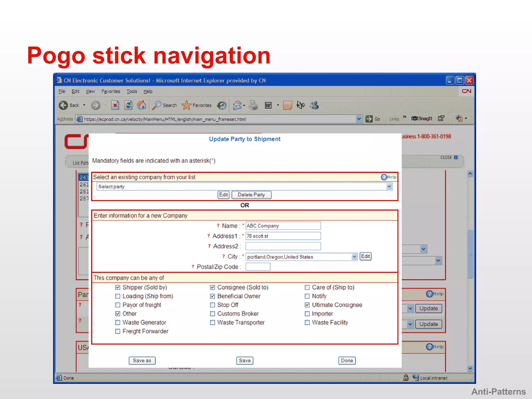532x399 pixels.
Task: Uncheck the Beneficial Owner checkbox
Action: [x=212, y=296]
